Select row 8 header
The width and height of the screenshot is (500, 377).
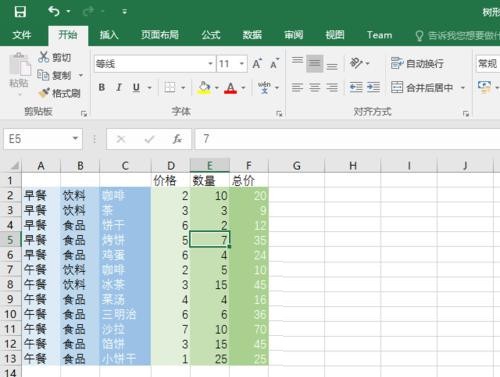click(x=10, y=285)
